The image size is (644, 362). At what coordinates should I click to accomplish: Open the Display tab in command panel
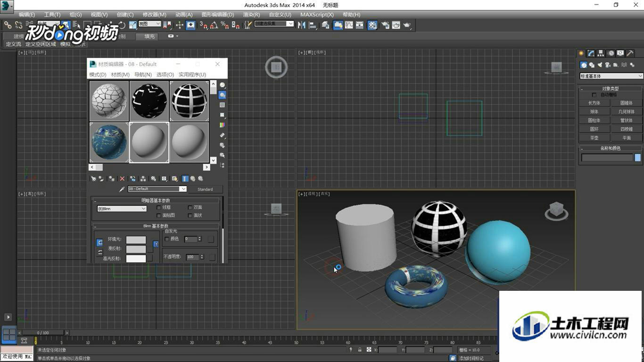tap(620, 53)
